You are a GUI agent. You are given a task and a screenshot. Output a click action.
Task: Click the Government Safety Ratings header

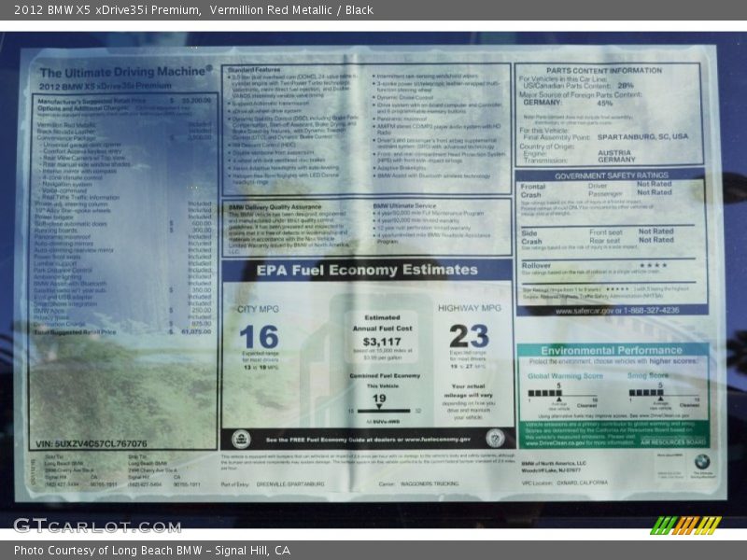tap(611, 175)
